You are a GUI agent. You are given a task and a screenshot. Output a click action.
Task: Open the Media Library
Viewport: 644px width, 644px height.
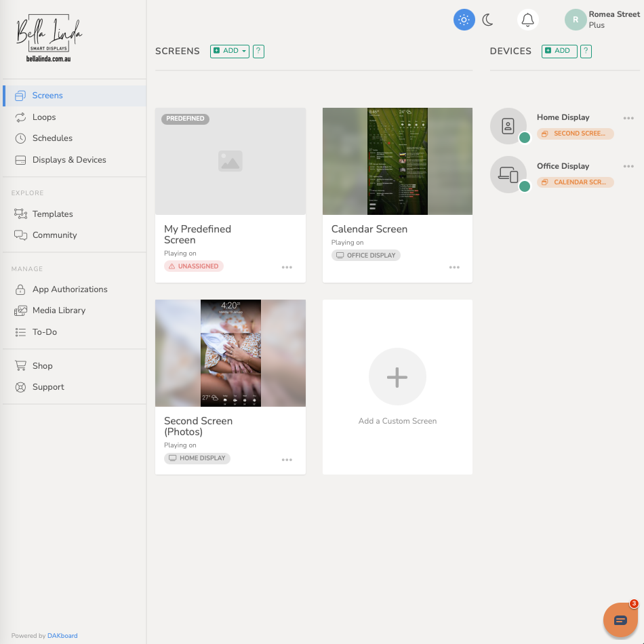click(x=60, y=310)
